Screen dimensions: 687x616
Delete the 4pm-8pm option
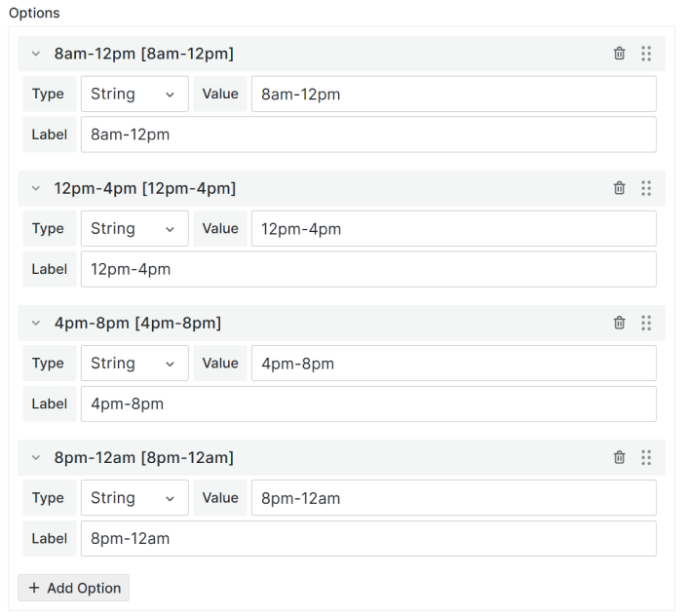[x=619, y=323]
